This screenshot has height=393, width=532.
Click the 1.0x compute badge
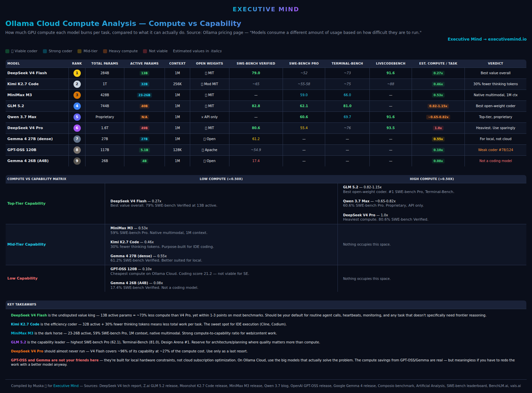coord(438,128)
